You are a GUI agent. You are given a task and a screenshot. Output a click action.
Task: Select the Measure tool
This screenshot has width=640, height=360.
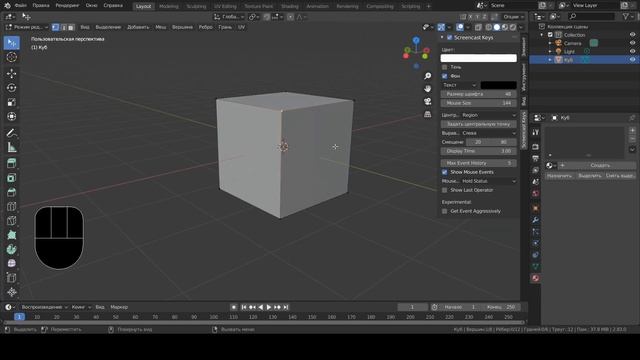[x=11, y=147]
